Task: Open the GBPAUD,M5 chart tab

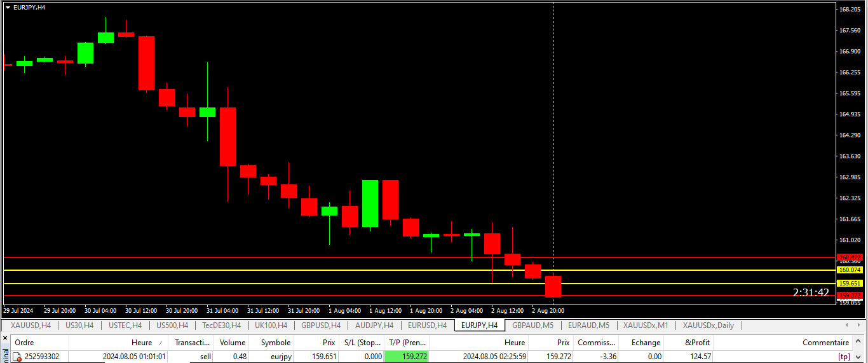Action: 532,325
